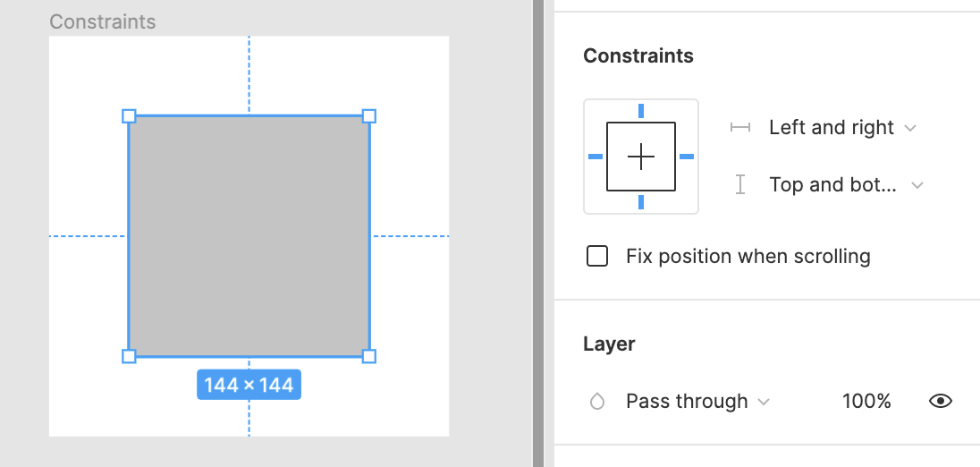Click the top-right resize handle

pyautogui.click(x=368, y=116)
